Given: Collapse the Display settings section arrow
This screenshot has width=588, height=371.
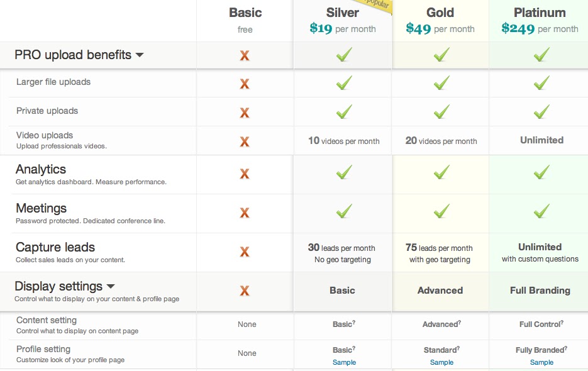Looking at the screenshot, I should pos(111,287).
